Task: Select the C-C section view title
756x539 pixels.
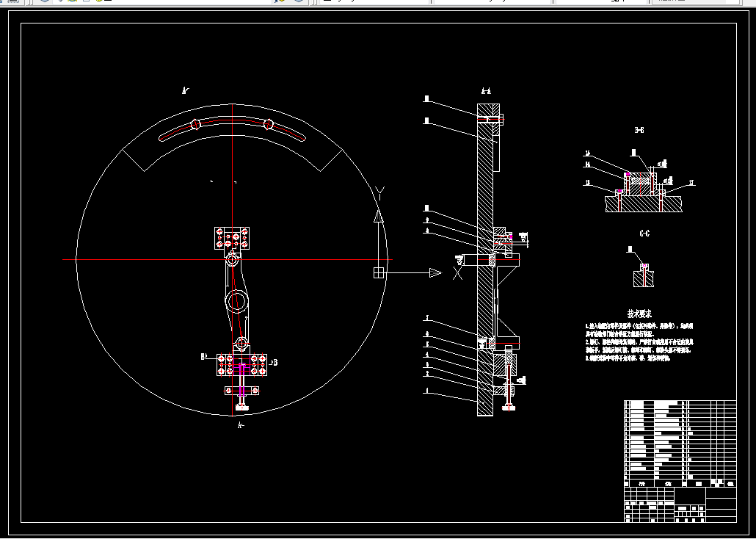Action: 644,234
